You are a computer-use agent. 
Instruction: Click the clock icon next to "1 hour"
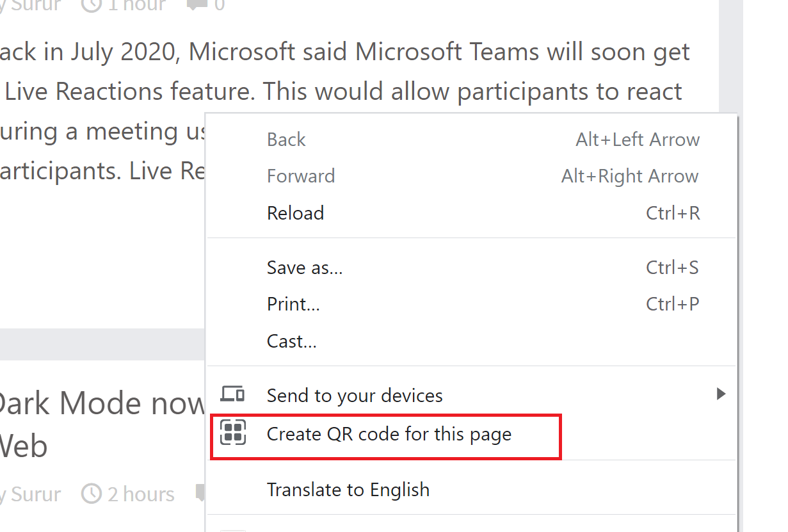click(x=92, y=5)
